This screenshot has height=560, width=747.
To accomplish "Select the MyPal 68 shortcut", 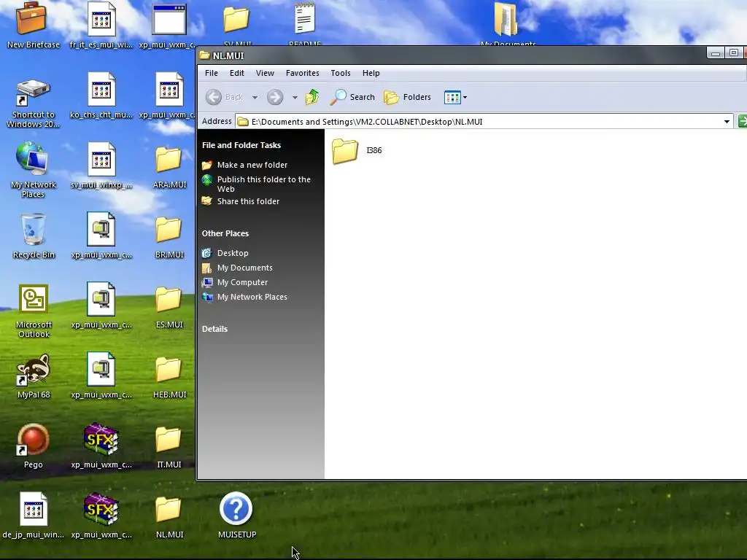I will click(33, 376).
